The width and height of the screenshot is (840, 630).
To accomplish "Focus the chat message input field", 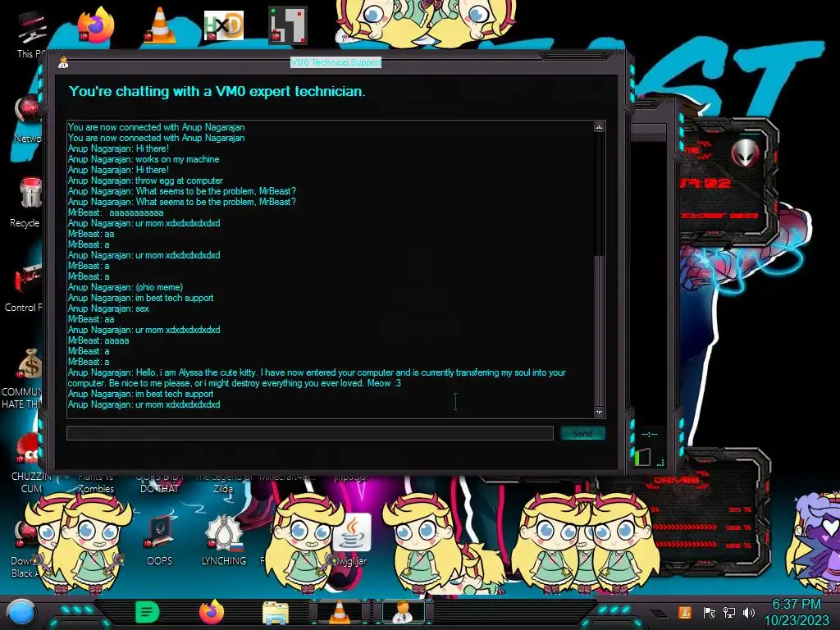I will pos(309,433).
